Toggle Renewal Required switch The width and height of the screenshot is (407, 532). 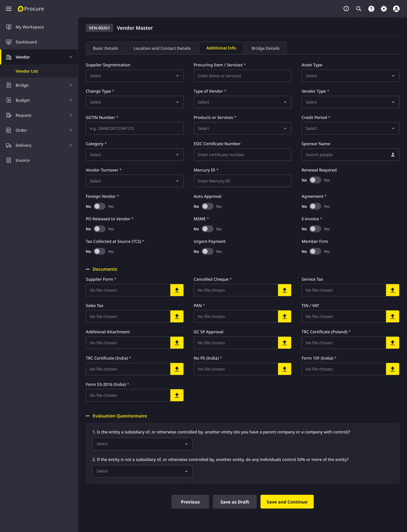point(315,180)
